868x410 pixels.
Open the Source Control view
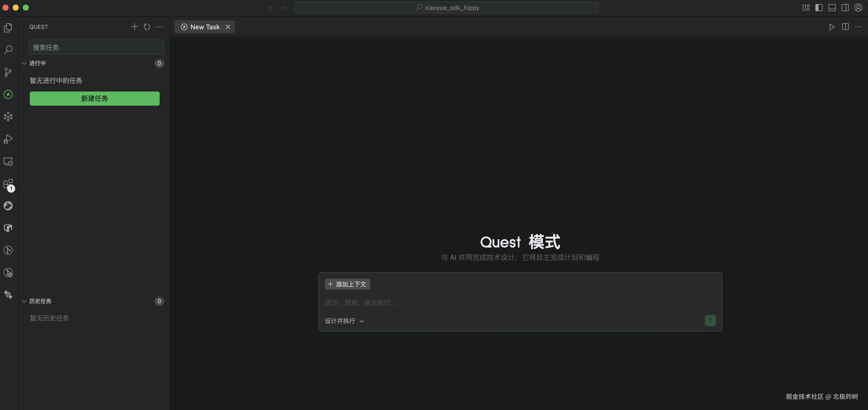tap(8, 72)
